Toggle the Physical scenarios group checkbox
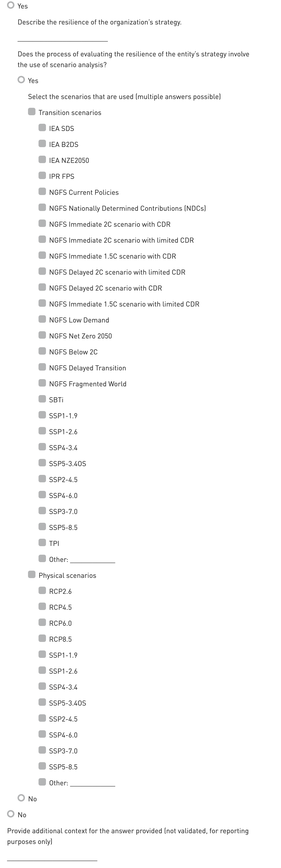This screenshot has height=868, width=281. (32, 575)
